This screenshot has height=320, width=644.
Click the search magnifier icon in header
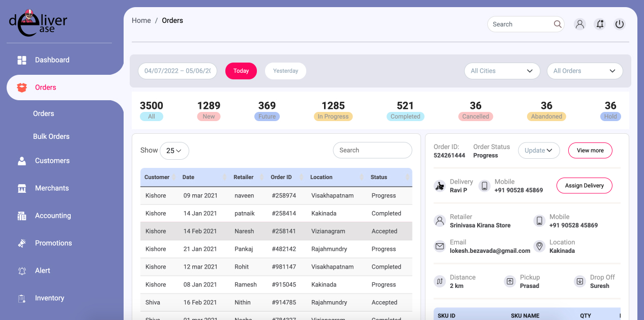click(x=558, y=24)
